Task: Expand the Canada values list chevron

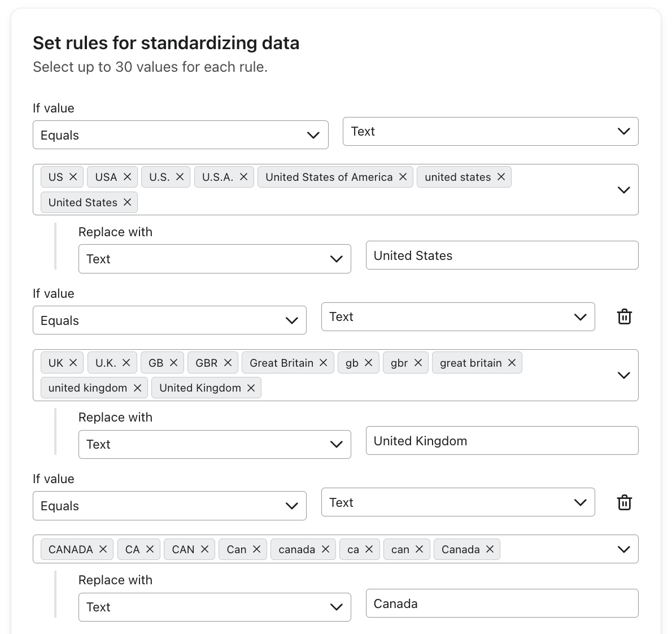Action: coord(623,549)
